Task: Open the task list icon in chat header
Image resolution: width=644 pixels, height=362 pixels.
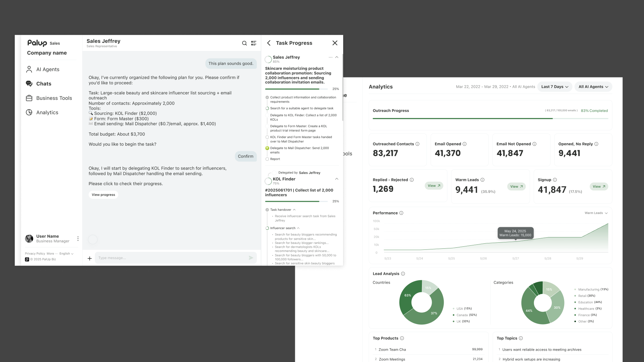Action: (254, 43)
